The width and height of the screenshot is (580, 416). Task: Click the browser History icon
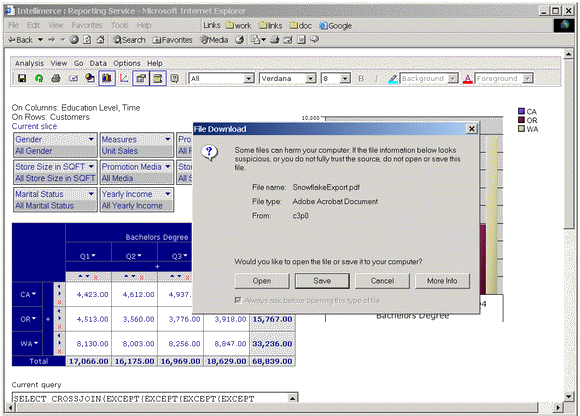240,40
